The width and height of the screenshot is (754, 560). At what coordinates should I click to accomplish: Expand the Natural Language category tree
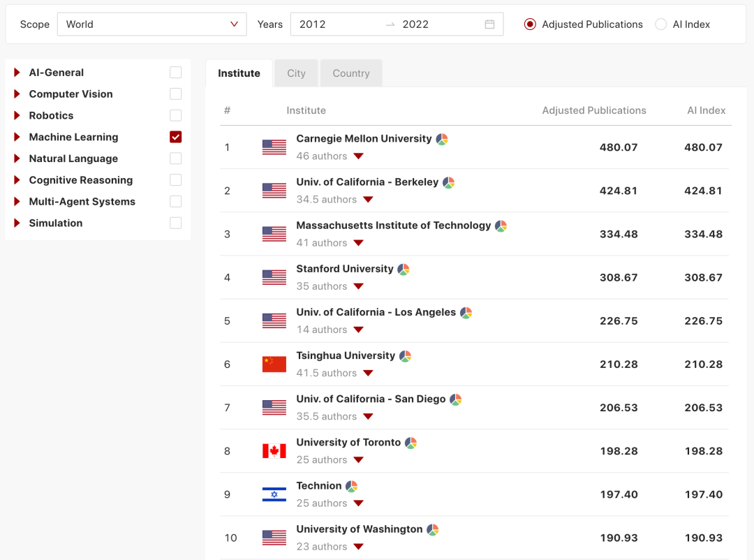(17, 159)
